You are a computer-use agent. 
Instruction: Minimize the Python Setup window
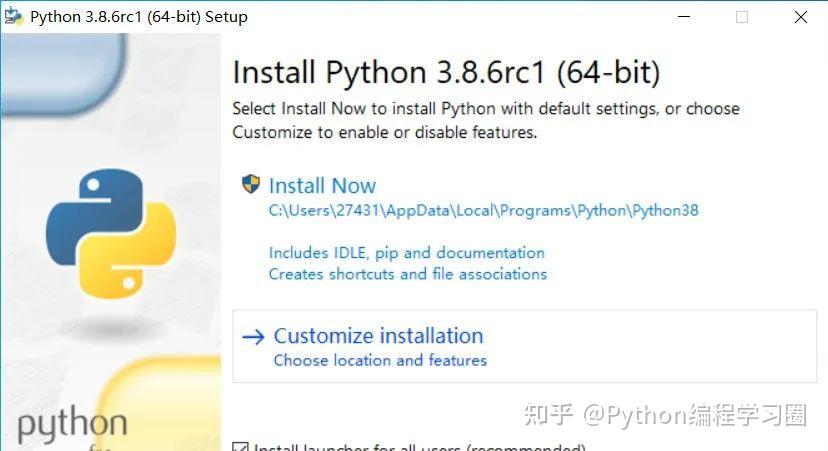pyautogui.click(x=683, y=17)
